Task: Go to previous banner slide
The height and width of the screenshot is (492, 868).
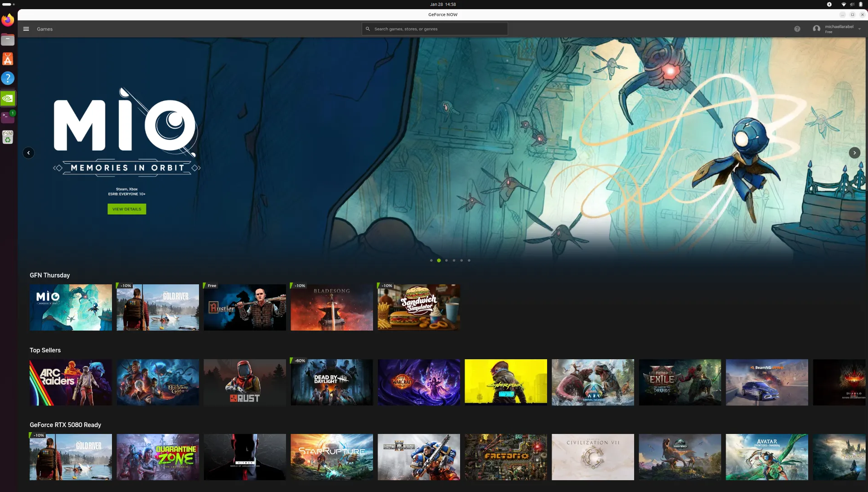Action: pyautogui.click(x=29, y=153)
